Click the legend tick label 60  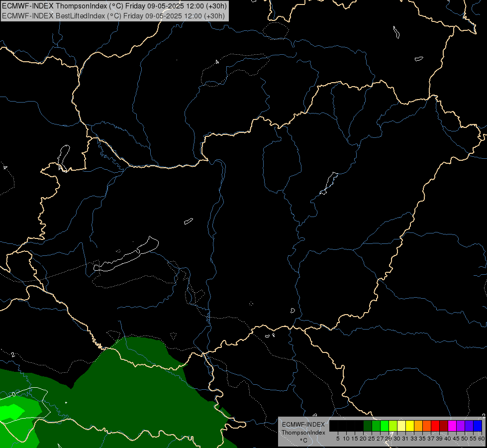[x=482, y=439]
